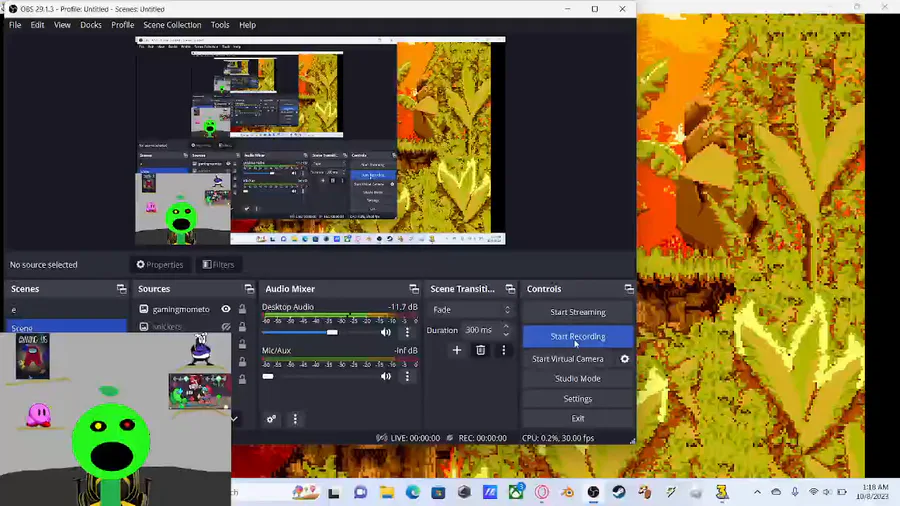Mute Mic/Aux speaker icon
This screenshot has width=900, height=506.
[x=386, y=376]
